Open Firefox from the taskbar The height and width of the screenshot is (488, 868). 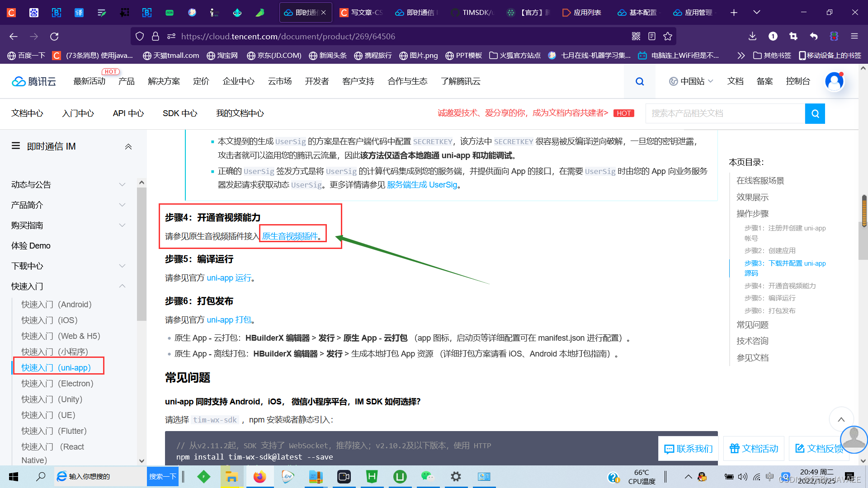pyautogui.click(x=259, y=477)
